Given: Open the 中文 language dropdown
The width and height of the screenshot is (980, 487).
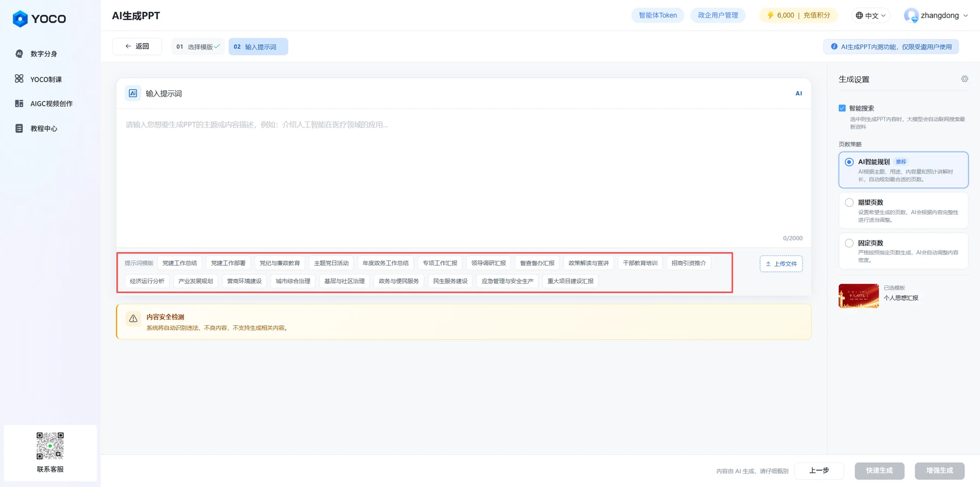Looking at the screenshot, I should pos(871,15).
